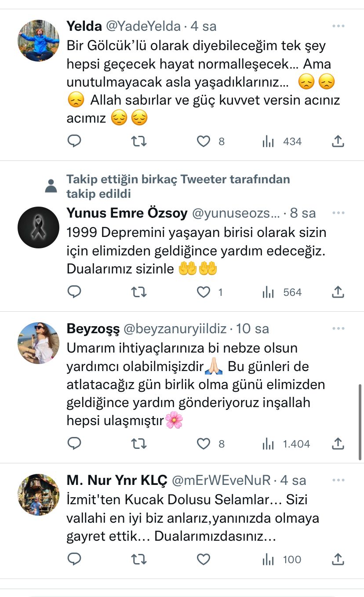Like M. Nur Ynr KLÇ's tweet
This screenshot has width=364, height=597.
coord(203,559)
